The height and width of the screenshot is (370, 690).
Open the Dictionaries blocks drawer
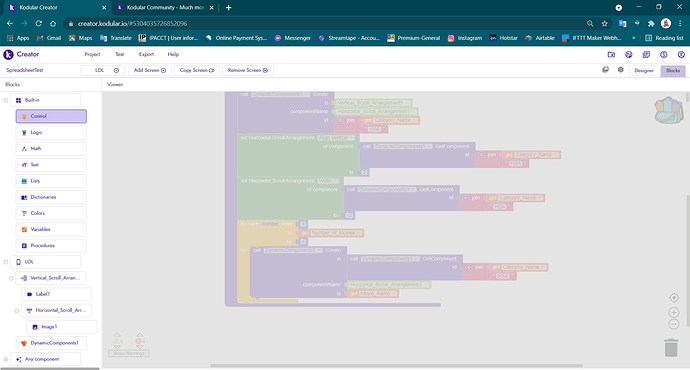point(51,197)
